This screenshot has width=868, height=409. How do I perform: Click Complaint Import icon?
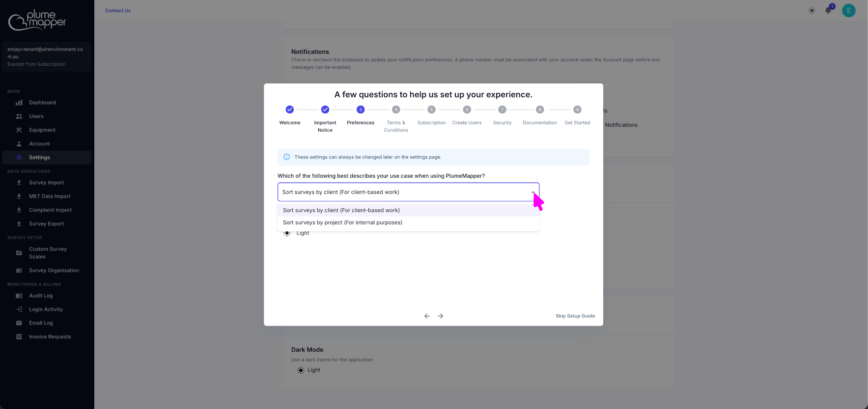[x=19, y=210]
